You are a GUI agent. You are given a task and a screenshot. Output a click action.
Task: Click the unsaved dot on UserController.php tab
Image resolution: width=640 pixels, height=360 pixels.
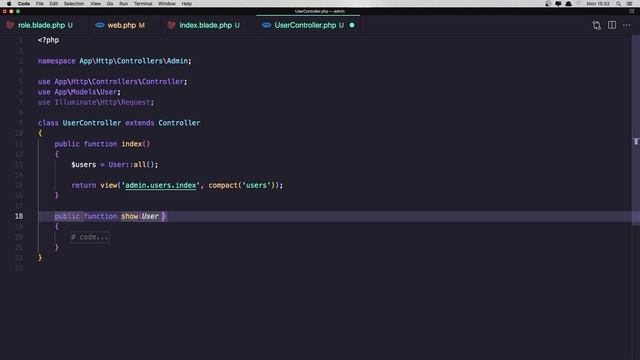(352, 25)
